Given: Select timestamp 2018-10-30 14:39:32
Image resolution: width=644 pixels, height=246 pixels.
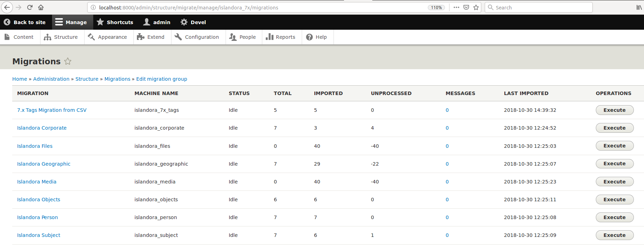Looking at the screenshot, I should click(x=530, y=110).
